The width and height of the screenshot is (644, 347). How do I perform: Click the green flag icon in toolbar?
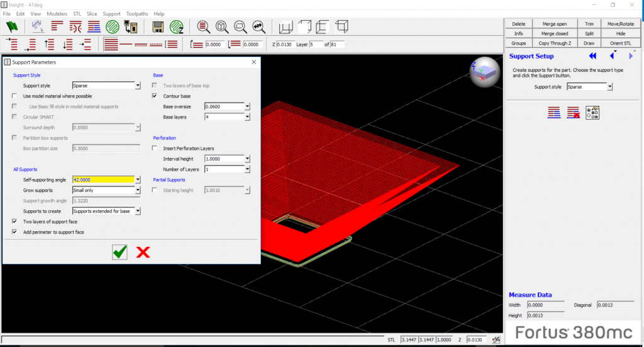click(11, 26)
